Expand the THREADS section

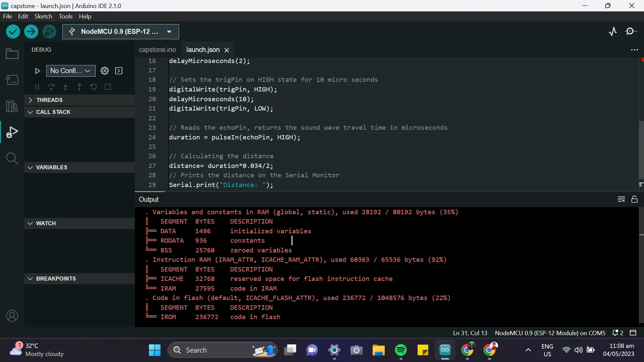pos(79,100)
